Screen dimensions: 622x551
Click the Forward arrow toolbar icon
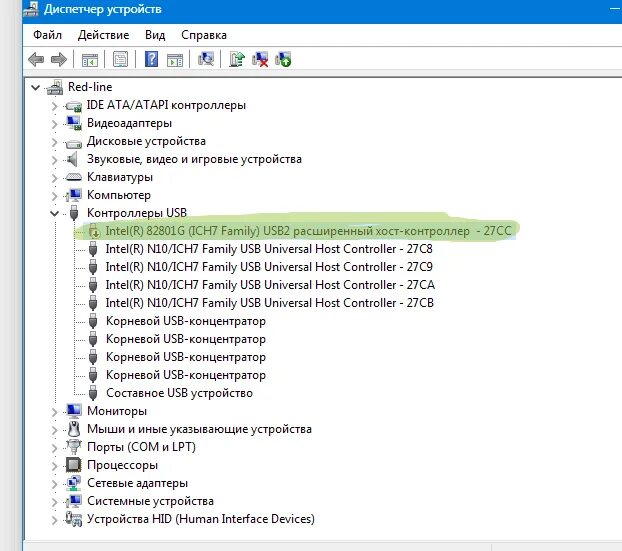59,60
